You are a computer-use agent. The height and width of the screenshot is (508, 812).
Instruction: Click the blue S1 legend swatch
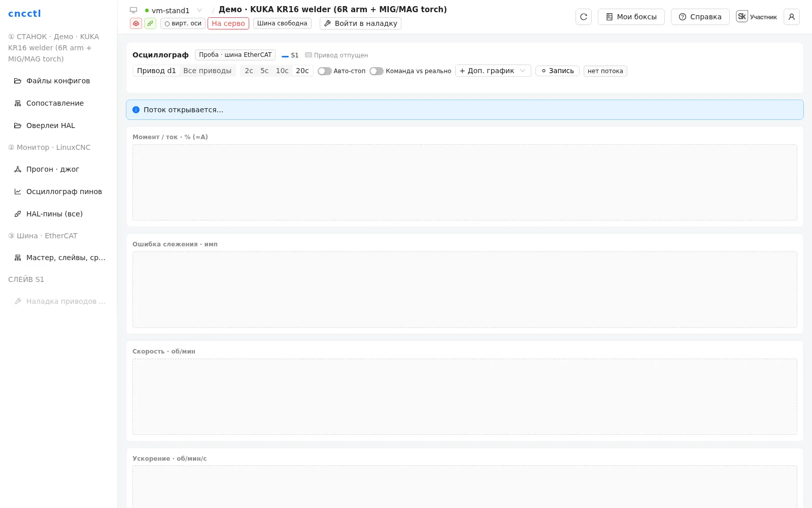pyautogui.click(x=285, y=55)
